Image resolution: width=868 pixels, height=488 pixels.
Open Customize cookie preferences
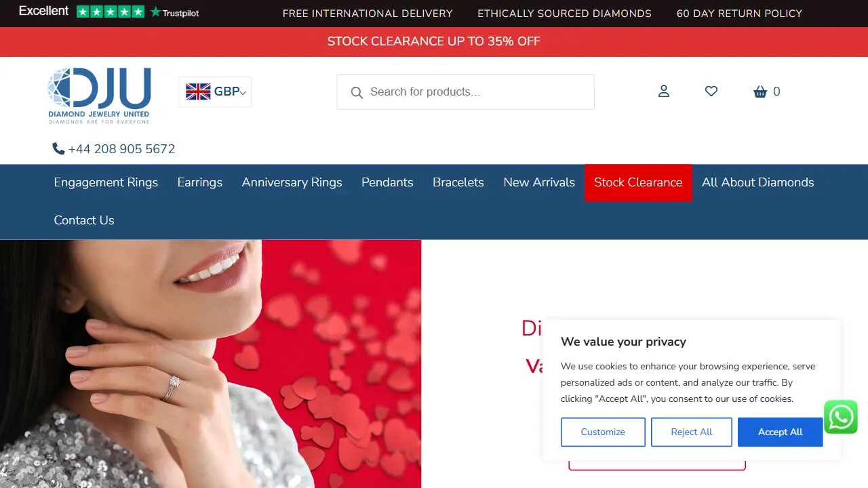pos(603,432)
